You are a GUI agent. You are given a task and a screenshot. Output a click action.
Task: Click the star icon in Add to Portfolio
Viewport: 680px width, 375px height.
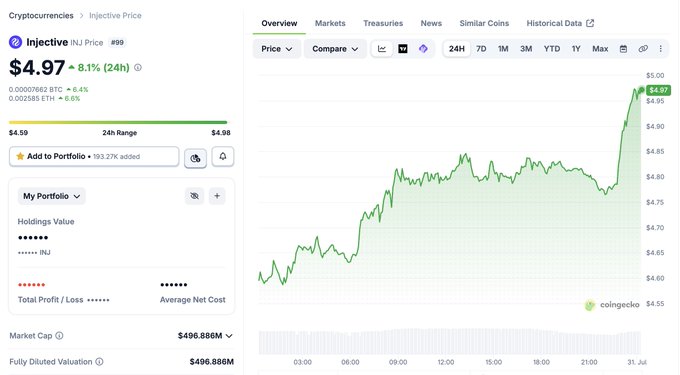20,156
